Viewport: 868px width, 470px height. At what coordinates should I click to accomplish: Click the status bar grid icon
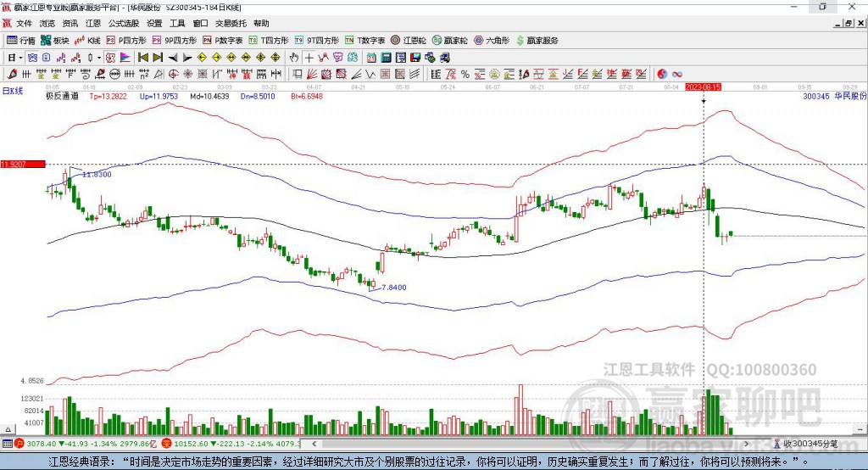pos(7,444)
